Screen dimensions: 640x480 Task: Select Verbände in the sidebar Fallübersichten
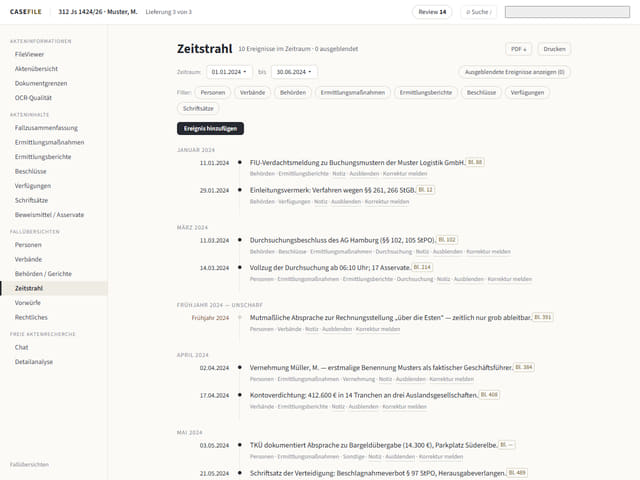pyautogui.click(x=29, y=259)
